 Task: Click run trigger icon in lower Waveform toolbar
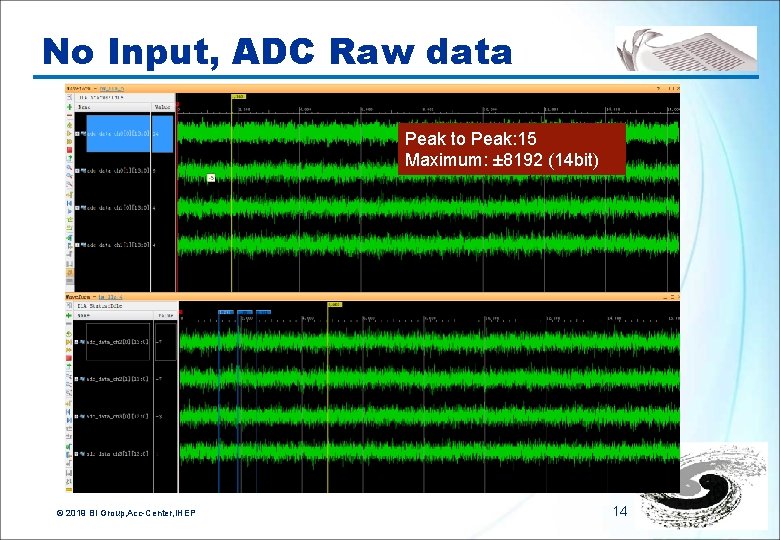coord(69,334)
